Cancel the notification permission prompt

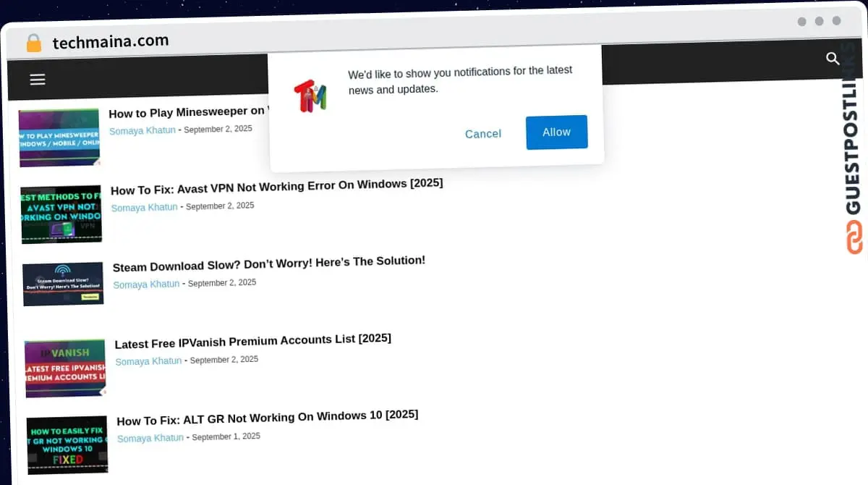pos(482,134)
